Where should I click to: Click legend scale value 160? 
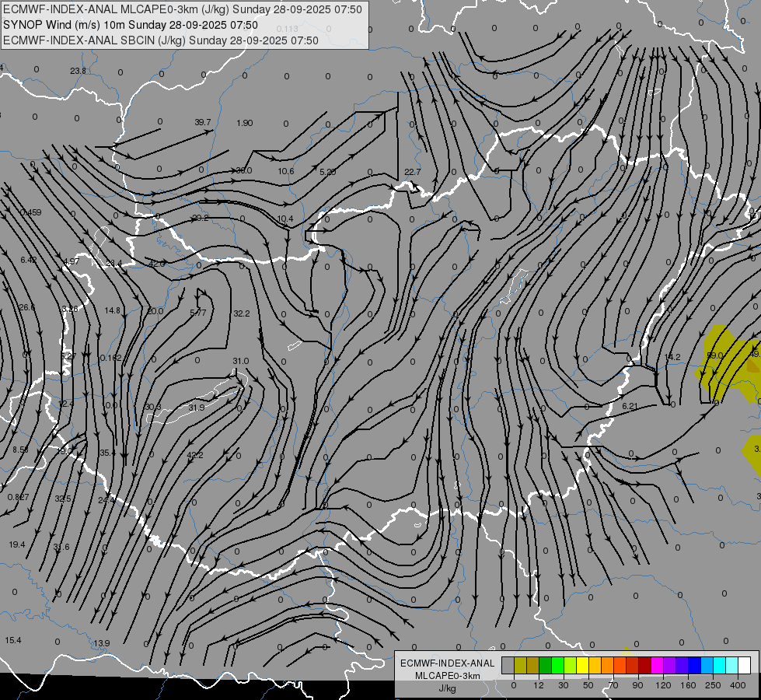(688, 685)
